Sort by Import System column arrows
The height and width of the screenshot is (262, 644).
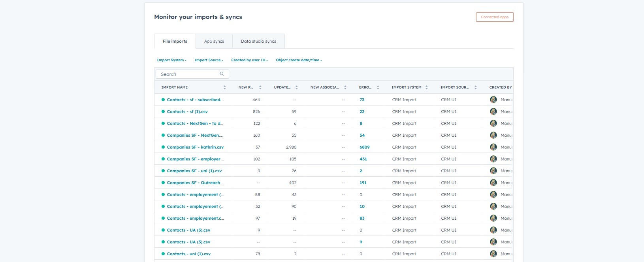click(426, 87)
